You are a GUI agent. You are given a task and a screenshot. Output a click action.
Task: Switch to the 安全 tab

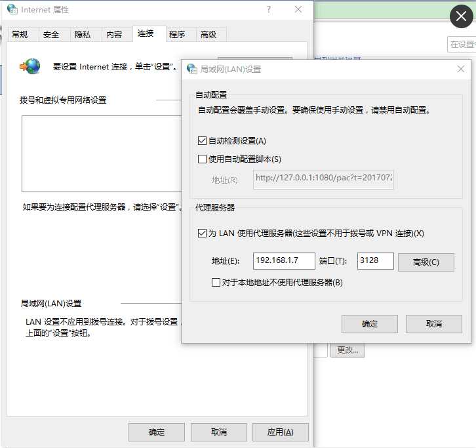tap(51, 34)
